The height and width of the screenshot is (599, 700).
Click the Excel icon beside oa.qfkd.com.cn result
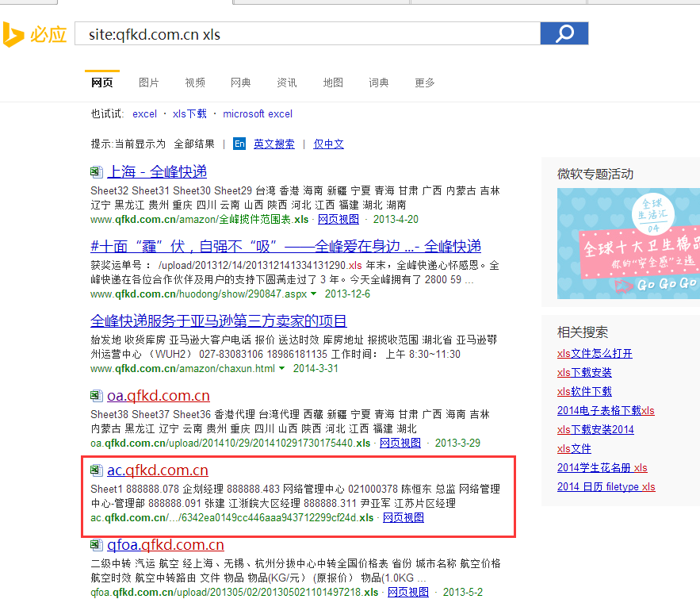tap(97, 395)
